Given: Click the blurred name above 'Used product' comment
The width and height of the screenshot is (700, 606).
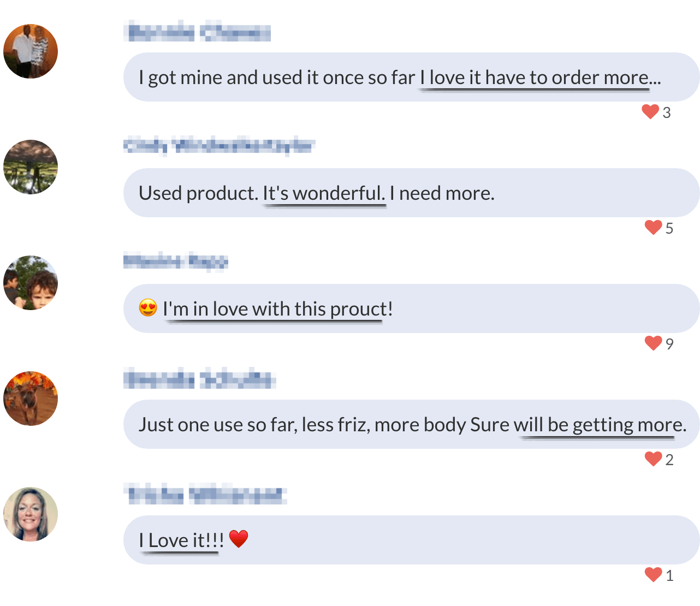Looking at the screenshot, I should pos(219,146).
